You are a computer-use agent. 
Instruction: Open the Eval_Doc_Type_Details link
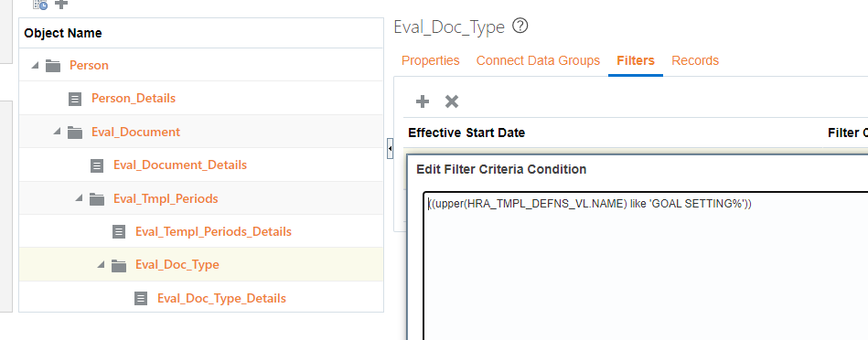(x=221, y=299)
